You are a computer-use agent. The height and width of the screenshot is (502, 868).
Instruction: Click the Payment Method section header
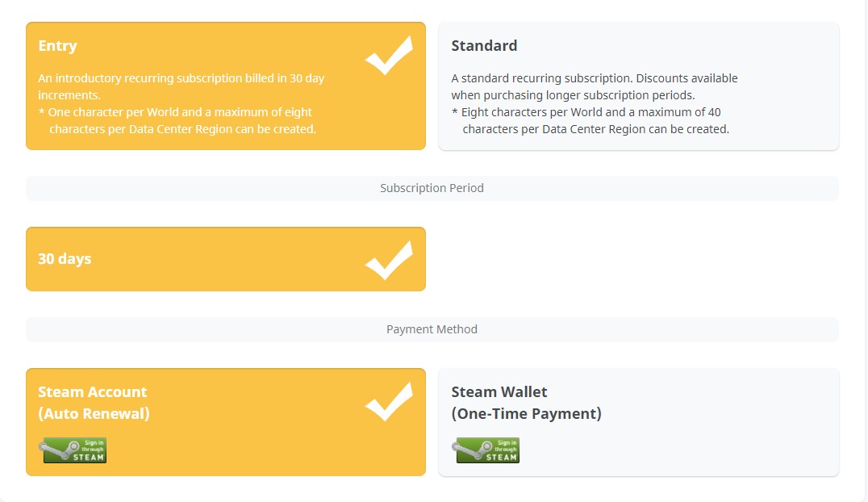coord(432,329)
